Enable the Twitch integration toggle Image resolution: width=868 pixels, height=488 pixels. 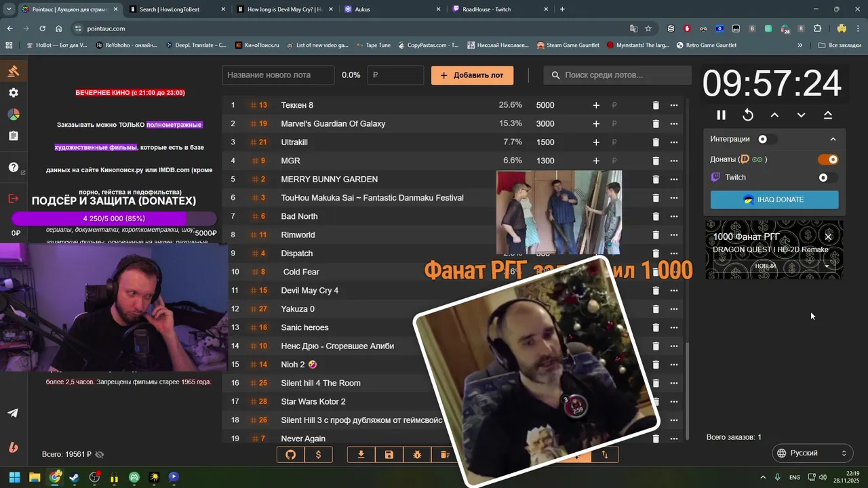(x=827, y=178)
